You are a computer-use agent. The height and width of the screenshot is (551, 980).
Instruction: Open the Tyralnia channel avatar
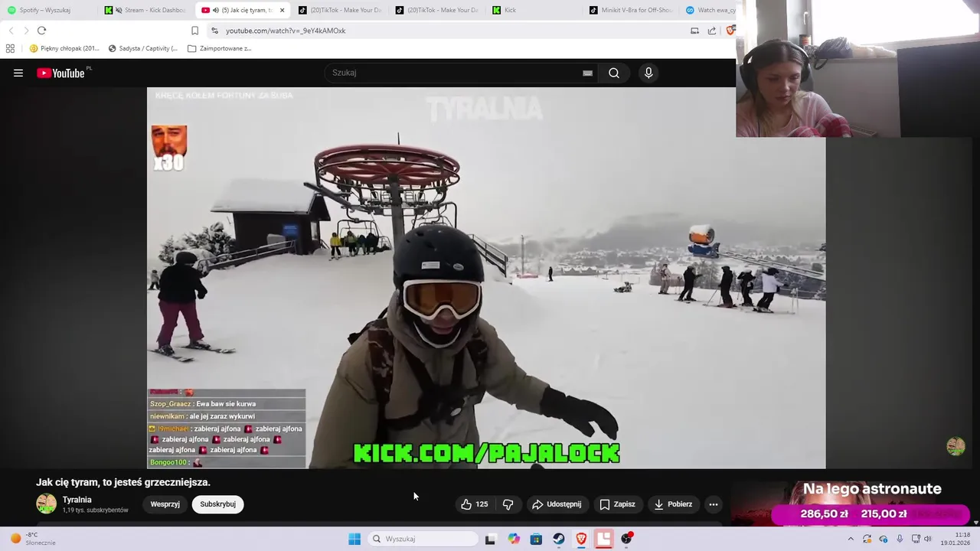pyautogui.click(x=47, y=504)
